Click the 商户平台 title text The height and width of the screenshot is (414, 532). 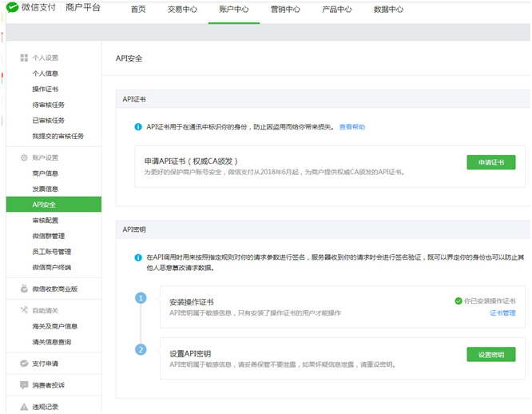tap(83, 7)
